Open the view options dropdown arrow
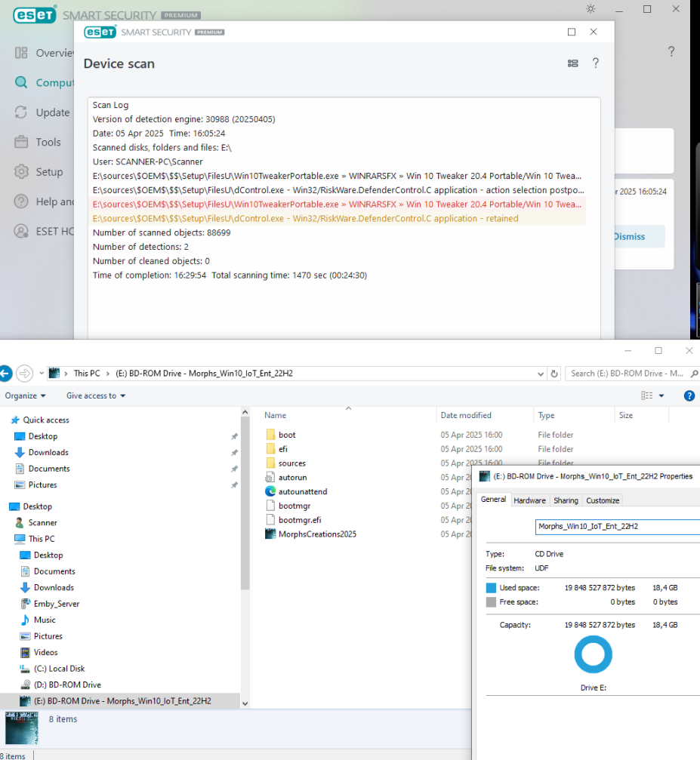The height and width of the screenshot is (760, 700). 661,395
